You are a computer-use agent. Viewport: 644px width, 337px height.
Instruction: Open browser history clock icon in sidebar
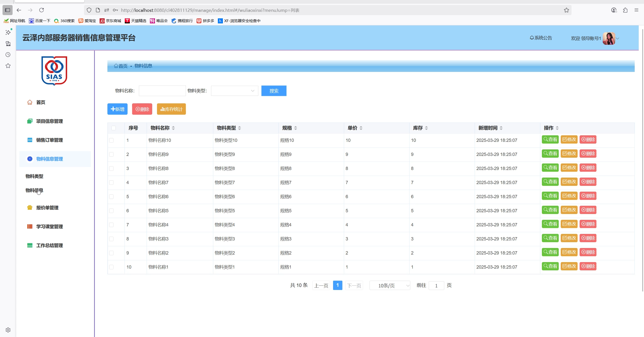pos(8,55)
